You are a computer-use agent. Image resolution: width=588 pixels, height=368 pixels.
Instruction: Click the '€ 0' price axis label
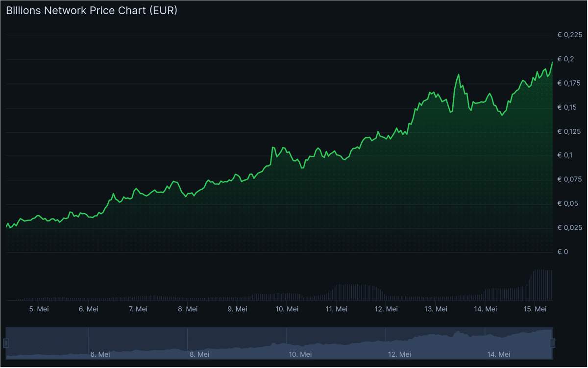(x=563, y=252)
